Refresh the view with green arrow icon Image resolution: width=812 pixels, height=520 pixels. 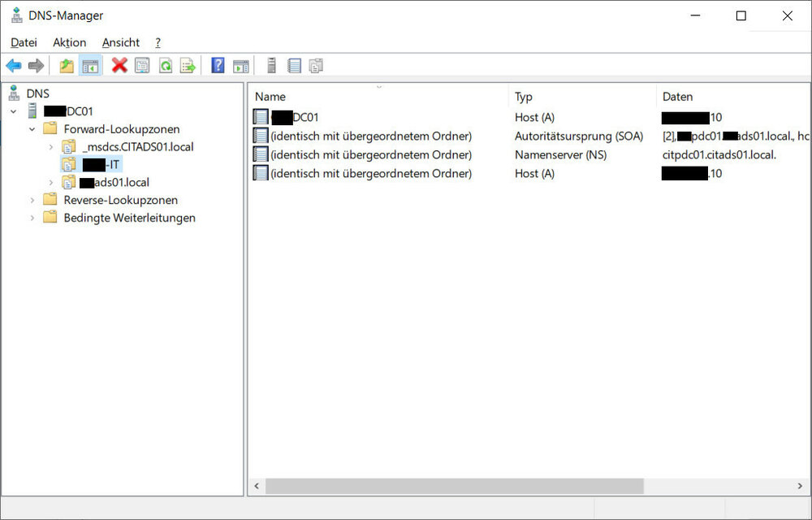pos(165,66)
